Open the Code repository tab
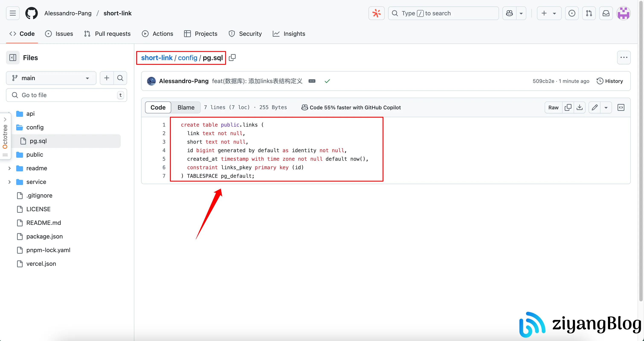644x341 pixels. coord(22,34)
